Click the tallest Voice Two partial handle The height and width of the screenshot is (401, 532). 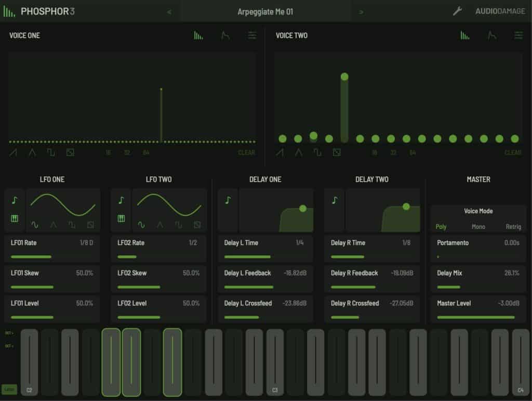coord(344,77)
